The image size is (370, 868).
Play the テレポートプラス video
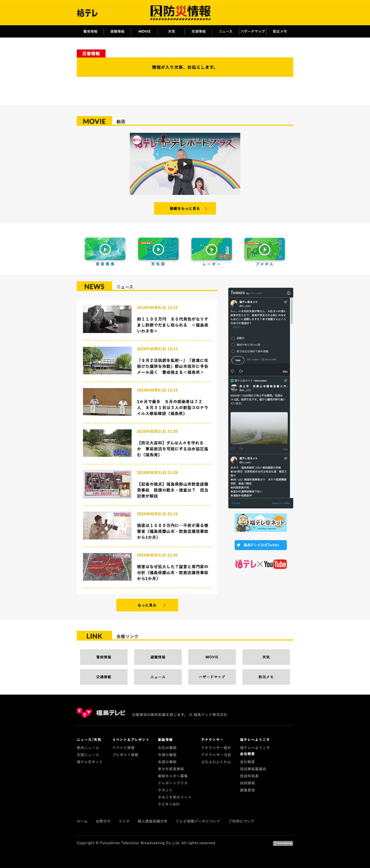[x=185, y=164]
